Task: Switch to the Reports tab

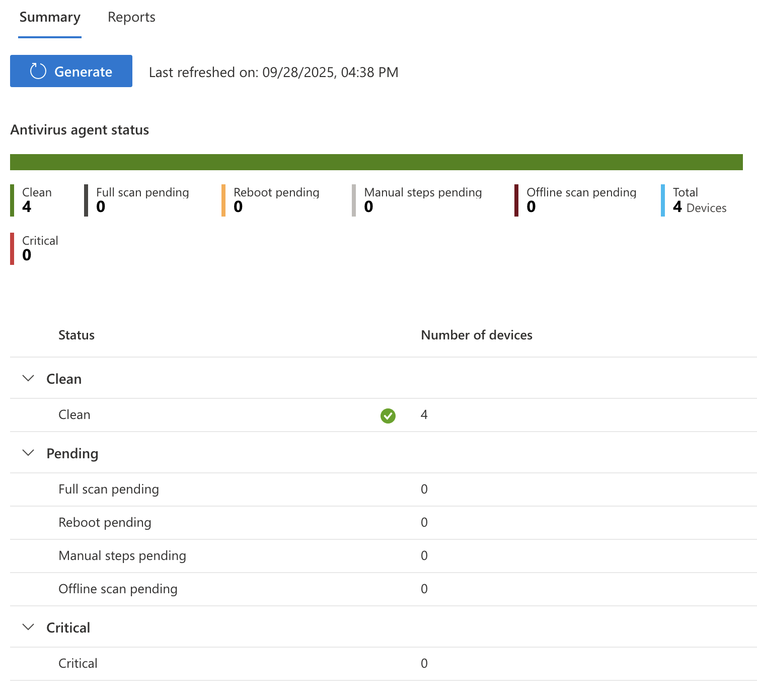Action: pos(131,17)
